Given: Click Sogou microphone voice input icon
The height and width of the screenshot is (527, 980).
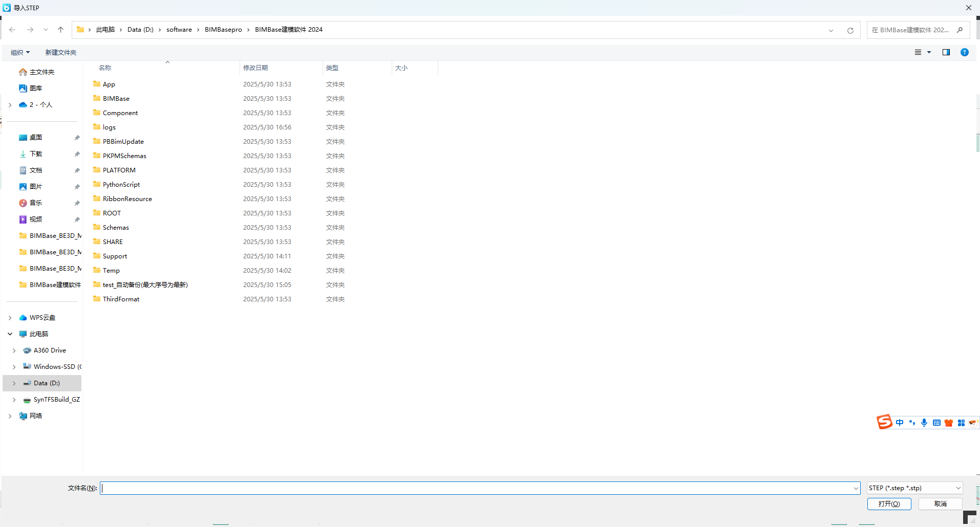Looking at the screenshot, I should [924, 423].
